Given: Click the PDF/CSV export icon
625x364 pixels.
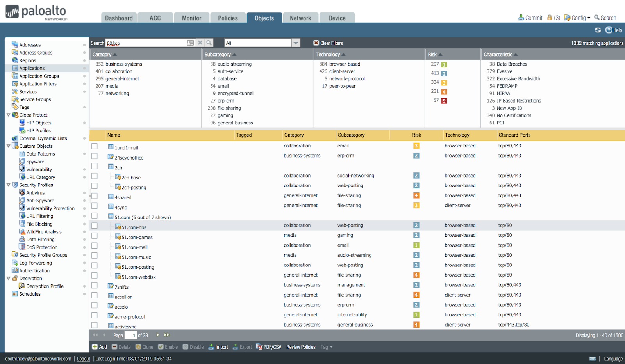Looking at the screenshot, I should click(259, 347).
